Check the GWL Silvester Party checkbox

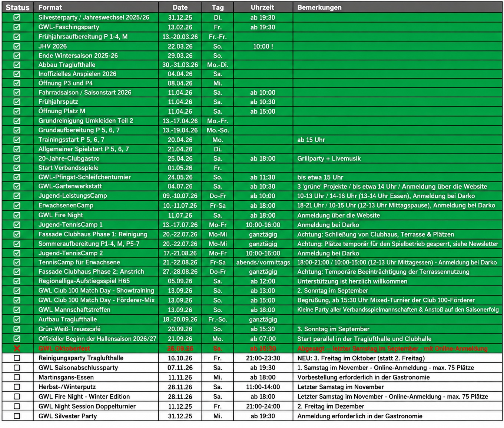[17, 416]
